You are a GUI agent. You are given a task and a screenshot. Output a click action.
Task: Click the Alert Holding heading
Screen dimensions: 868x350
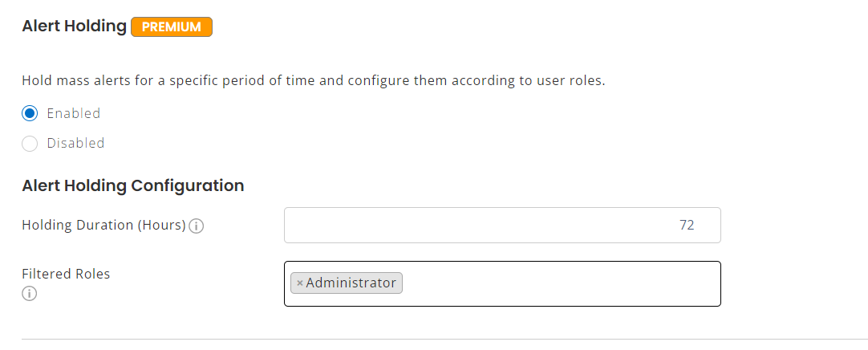coord(74,26)
